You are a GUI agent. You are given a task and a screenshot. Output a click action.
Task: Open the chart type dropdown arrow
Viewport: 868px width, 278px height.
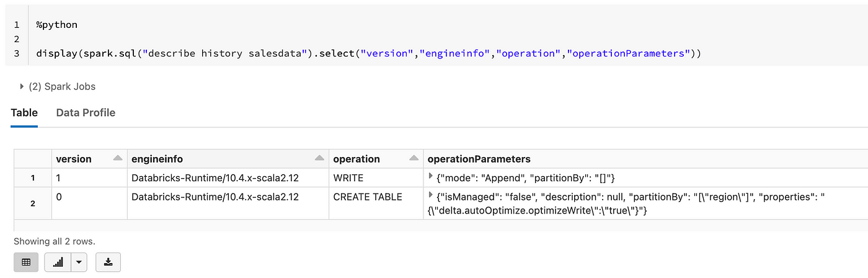[79, 262]
